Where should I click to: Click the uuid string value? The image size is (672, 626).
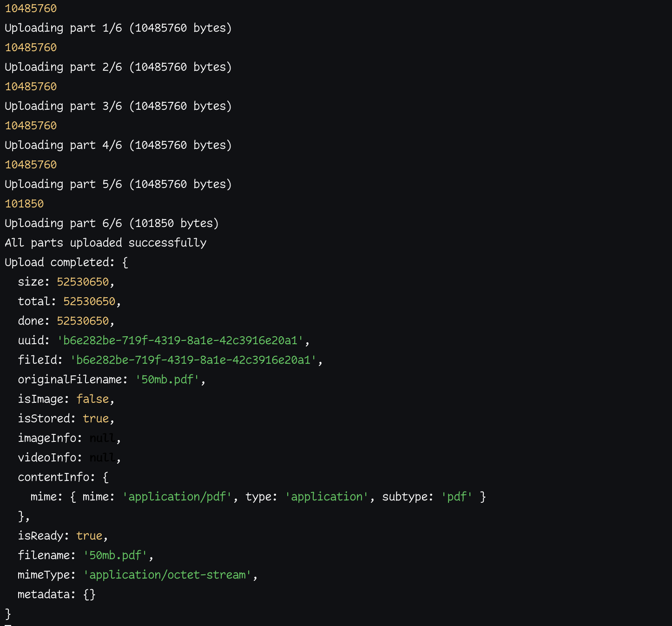[x=180, y=340]
